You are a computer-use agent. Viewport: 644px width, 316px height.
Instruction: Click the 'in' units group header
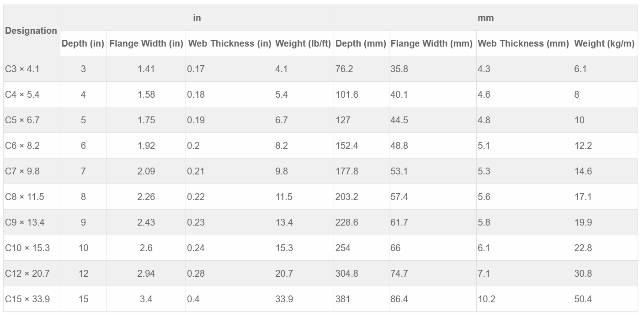coord(197,18)
